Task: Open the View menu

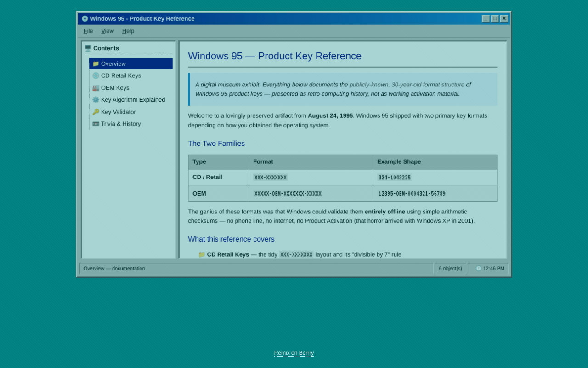Action: [107, 31]
